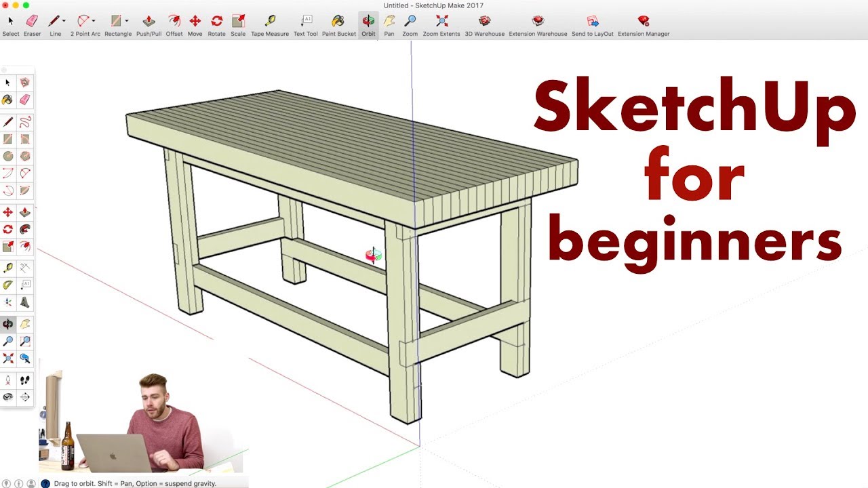Choose the pink Eraser icon in the left palette
Screen dimensions: 868x488
pos(25,100)
